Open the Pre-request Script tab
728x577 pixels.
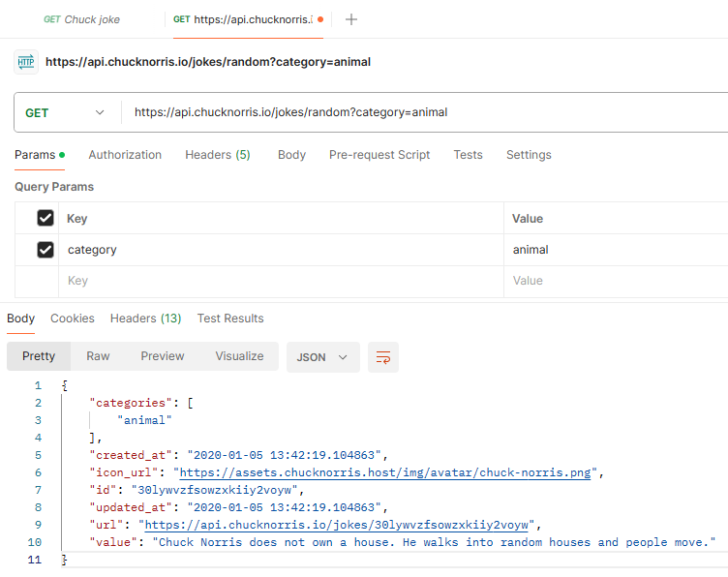click(379, 155)
